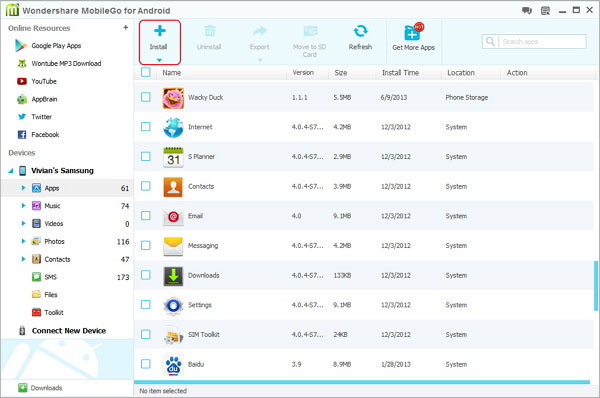Click the Downloads app icon in list
Screen dimensions: 600x398
[173, 276]
